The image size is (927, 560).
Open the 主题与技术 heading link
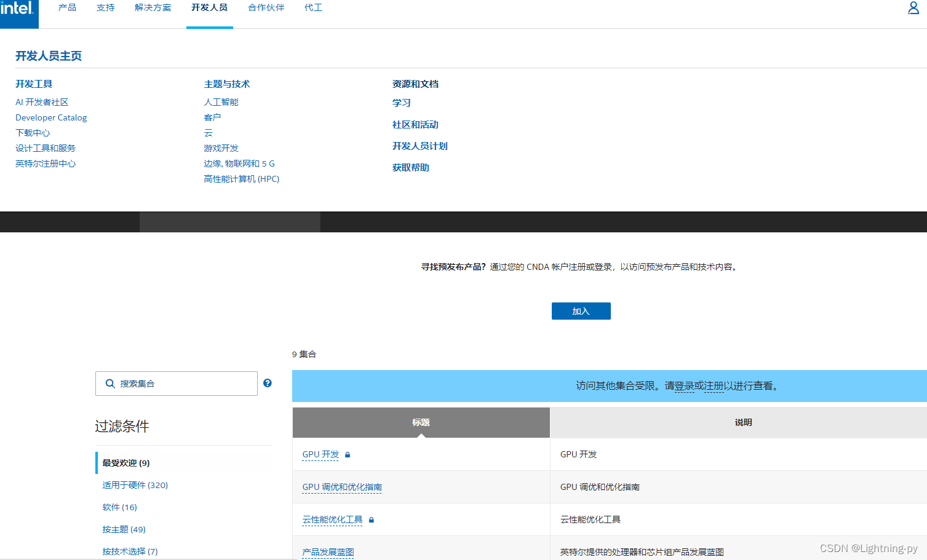tap(227, 84)
